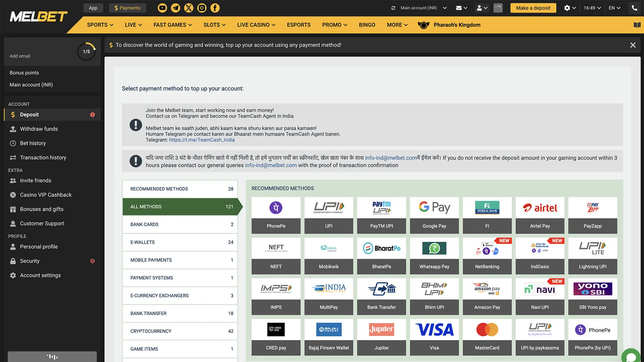The height and width of the screenshot is (362, 644).
Task: Click the Telegram link for TeamCash Agent
Action: click(202, 140)
